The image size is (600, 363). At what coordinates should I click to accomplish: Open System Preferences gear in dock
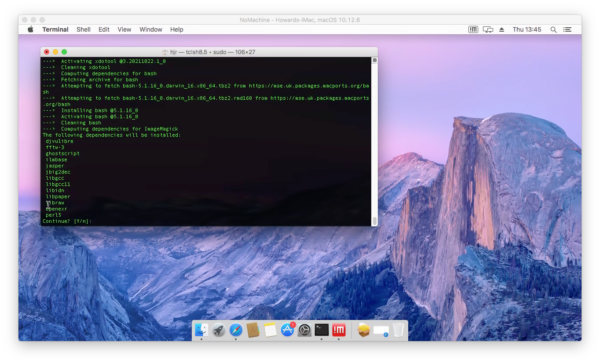pyautogui.click(x=305, y=330)
